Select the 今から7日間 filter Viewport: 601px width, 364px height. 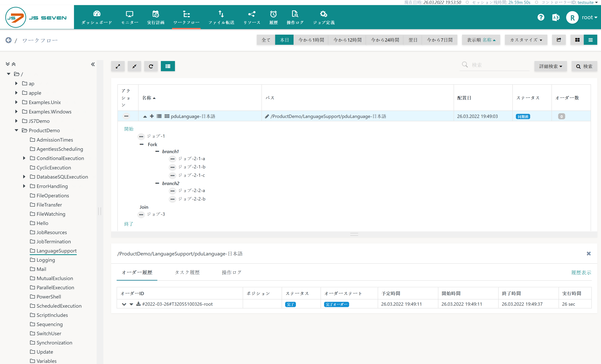pyautogui.click(x=440, y=40)
